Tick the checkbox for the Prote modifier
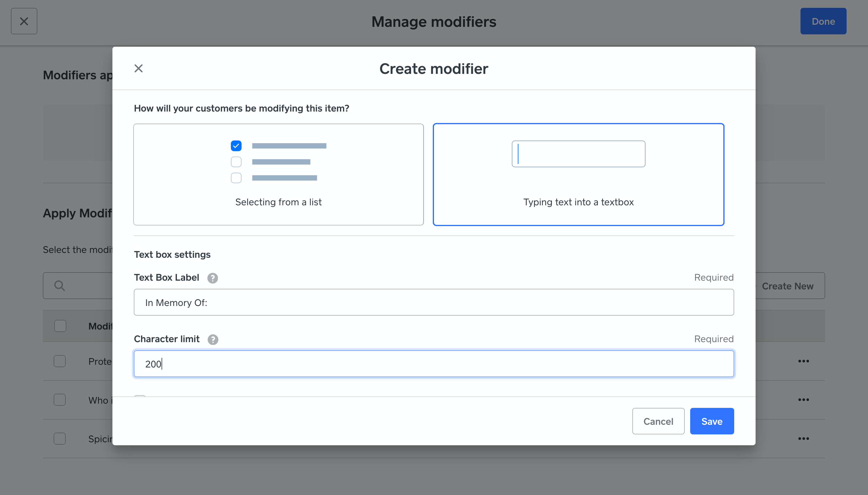 point(60,361)
